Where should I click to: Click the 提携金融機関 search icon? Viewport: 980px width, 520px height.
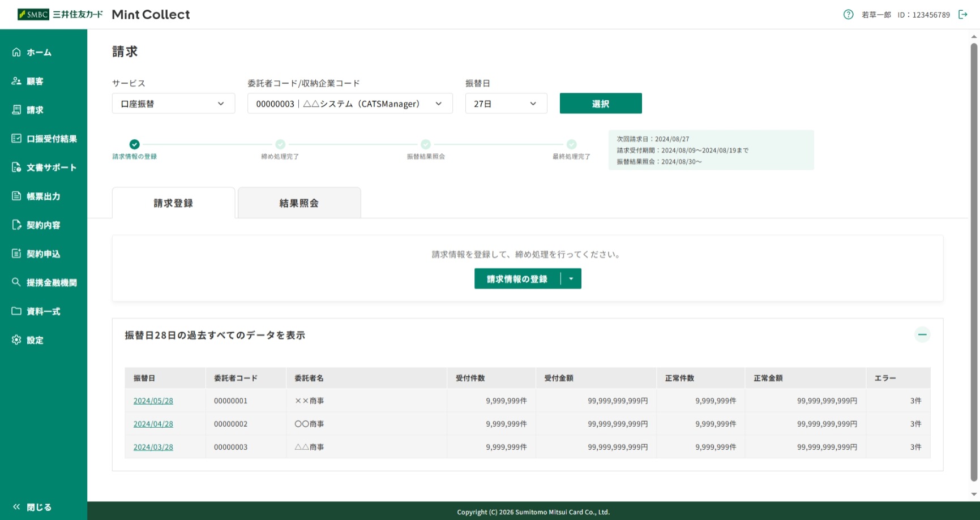coord(16,282)
